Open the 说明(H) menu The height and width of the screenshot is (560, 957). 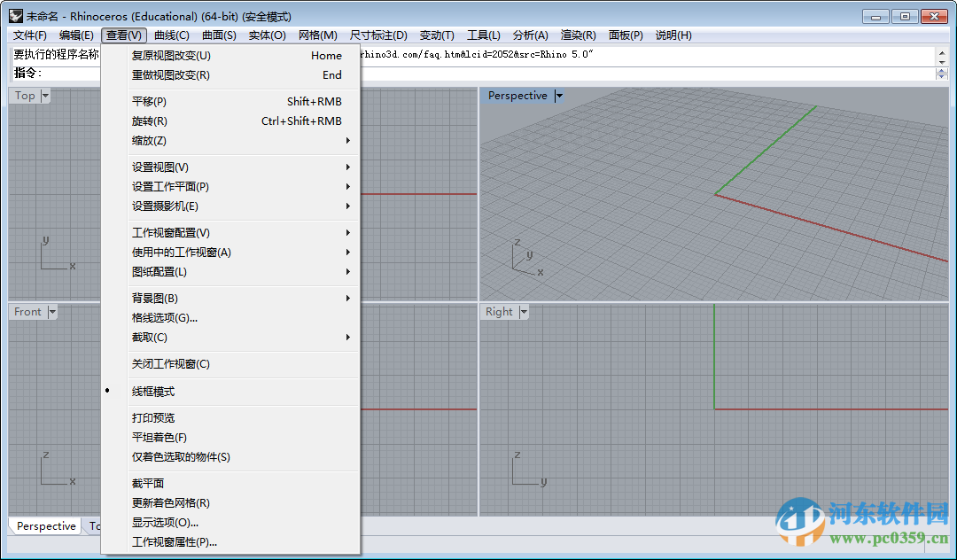point(673,35)
